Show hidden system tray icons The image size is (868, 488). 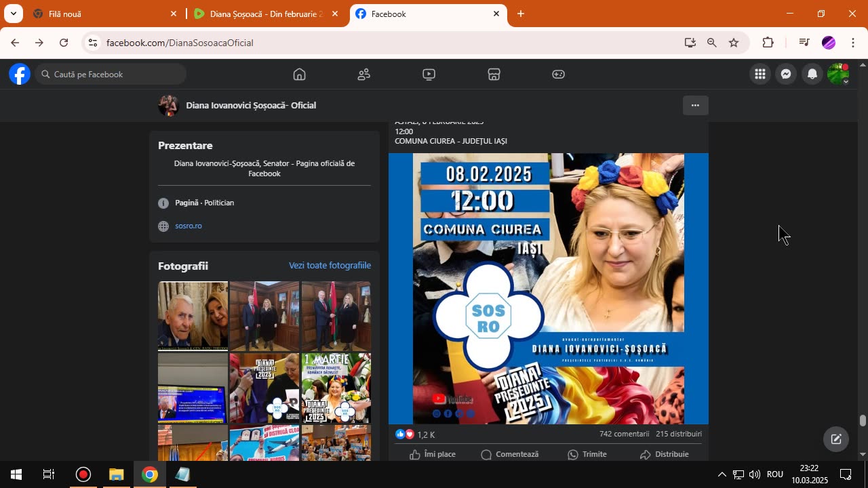722,474
